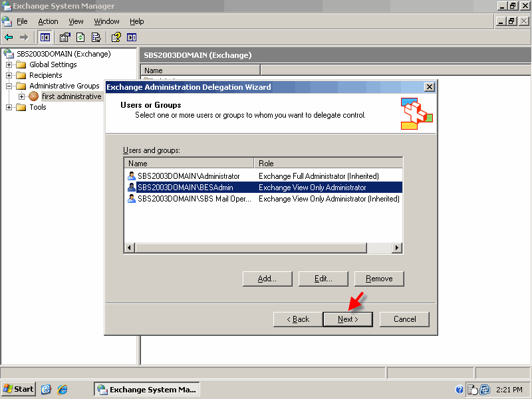Click the Exchange System Manager taskbar button
Image resolution: width=532 pixels, height=399 pixels.
click(147, 389)
